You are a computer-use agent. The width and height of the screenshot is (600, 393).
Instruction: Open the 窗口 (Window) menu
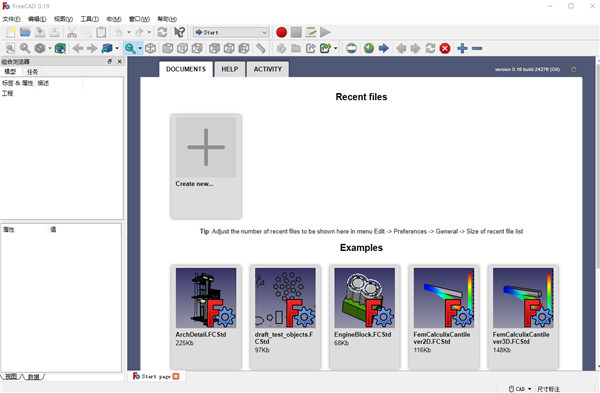click(139, 19)
